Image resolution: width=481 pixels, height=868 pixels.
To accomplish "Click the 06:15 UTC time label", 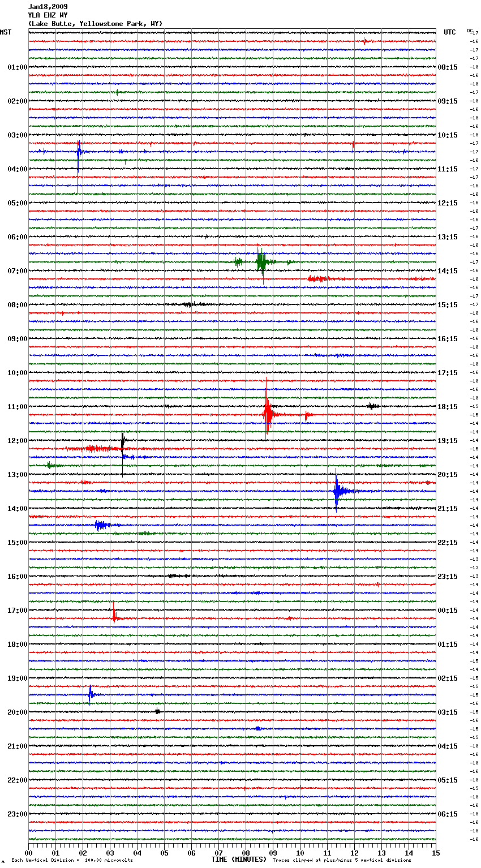I will coord(448,814).
